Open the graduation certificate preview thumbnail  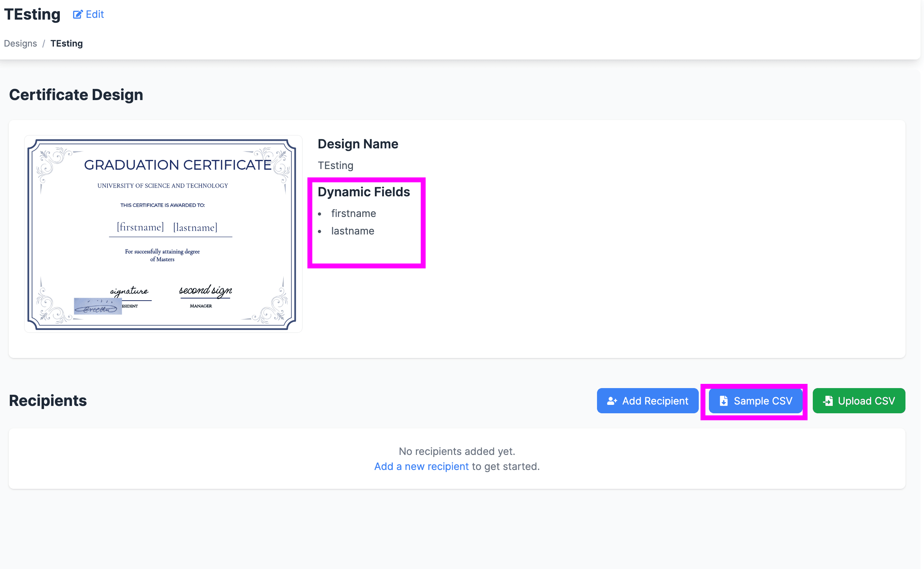point(163,234)
